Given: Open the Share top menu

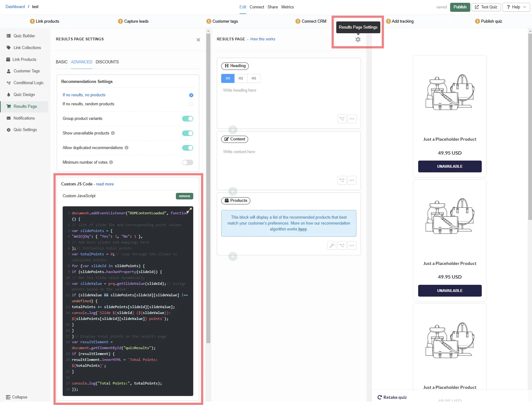Looking at the screenshot, I should tap(273, 7).
